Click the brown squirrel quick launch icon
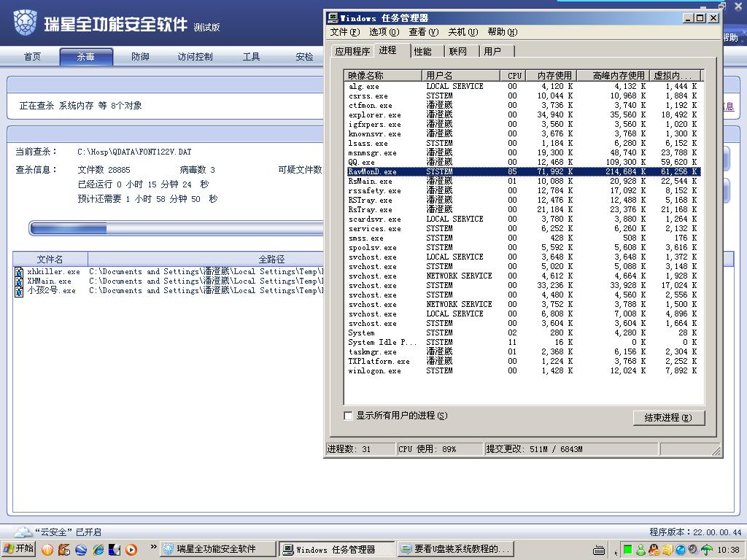Viewport: 747px width, 560px height. coord(64,550)
